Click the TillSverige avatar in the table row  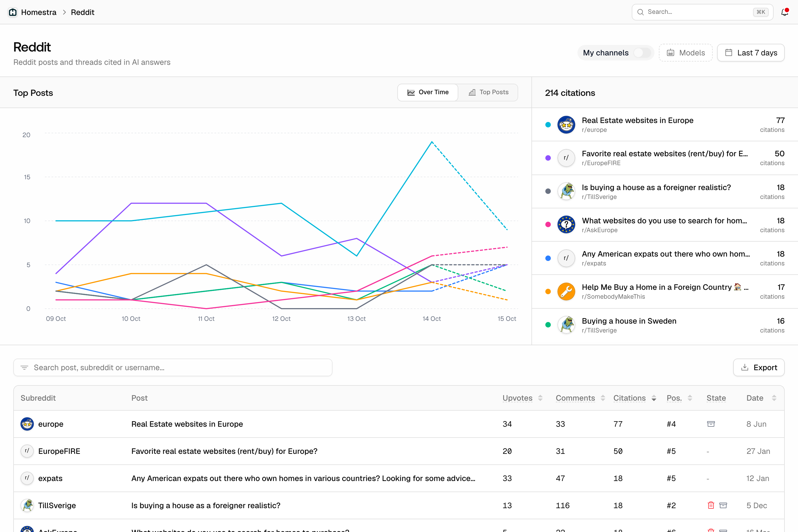click(27, 505)
